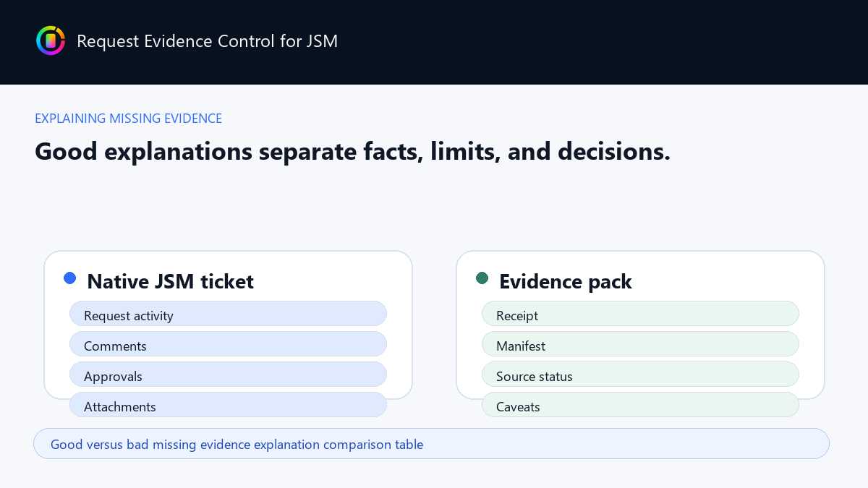Click the Request Evidence Control for JSM title

click(207, 41)
